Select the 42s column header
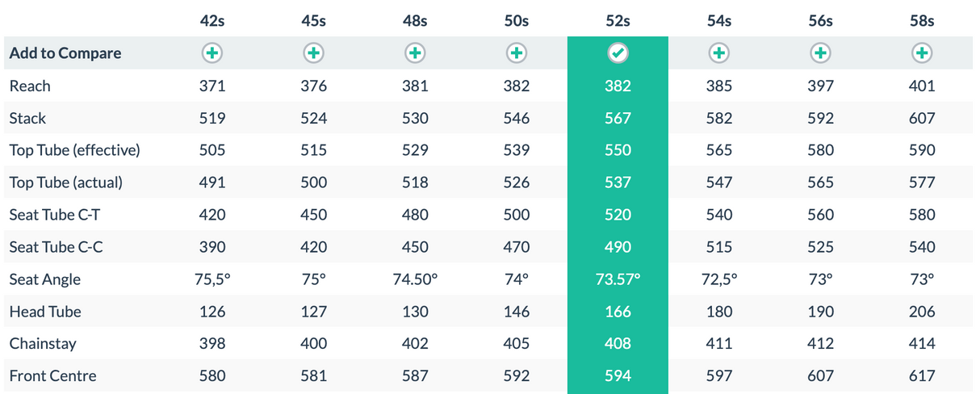 point(212,21)
